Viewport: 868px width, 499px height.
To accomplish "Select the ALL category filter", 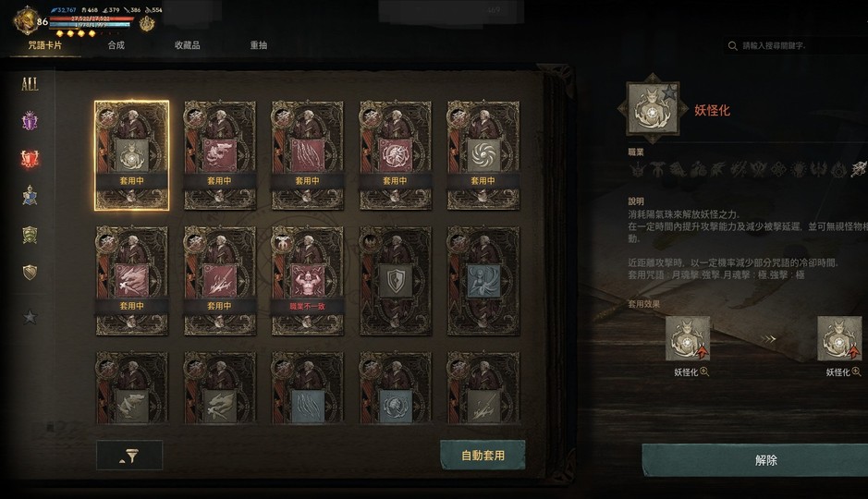I will 30,84.
